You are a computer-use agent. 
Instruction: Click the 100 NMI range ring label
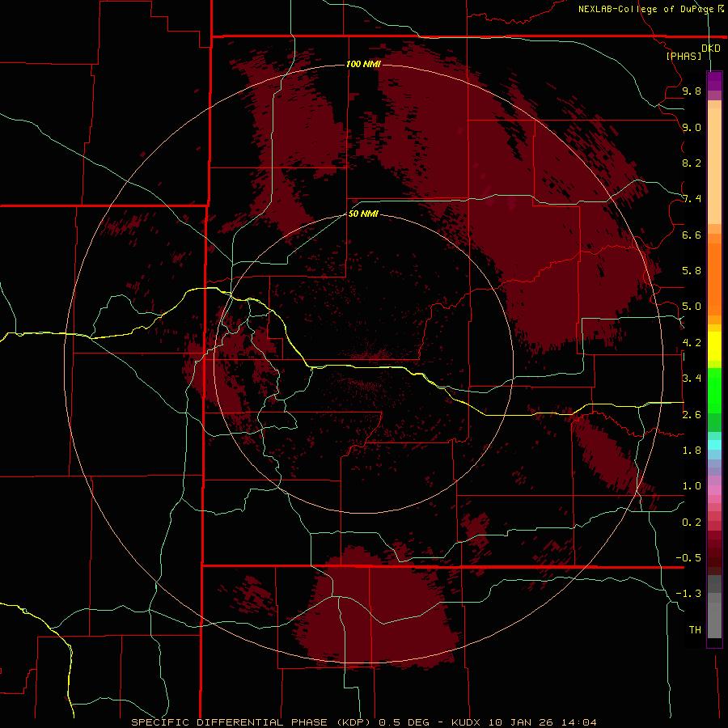click(363, 64)
